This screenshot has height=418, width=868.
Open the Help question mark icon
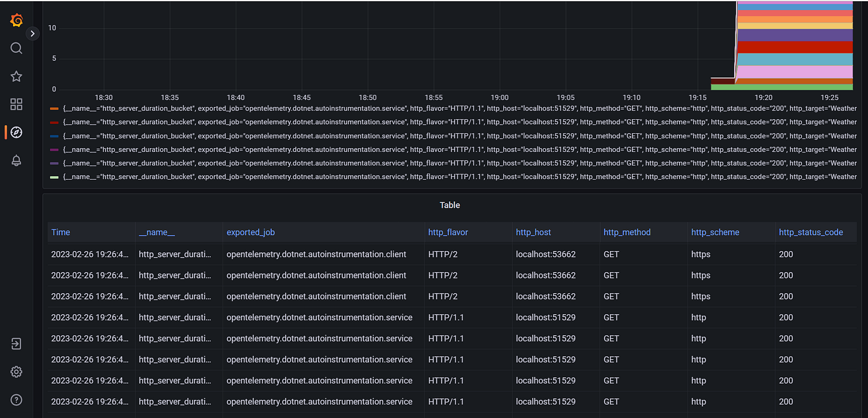pyautogui.click(x=17, y=399)
